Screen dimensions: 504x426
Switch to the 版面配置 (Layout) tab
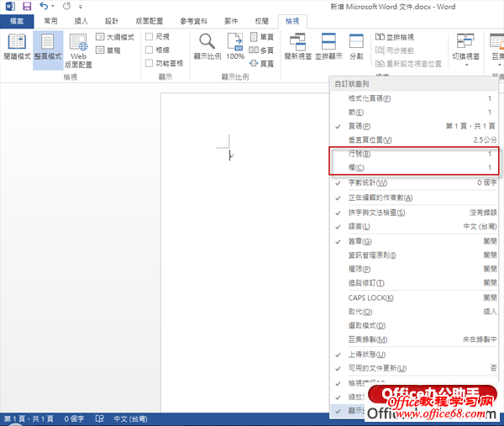click(x=150, y=21)
